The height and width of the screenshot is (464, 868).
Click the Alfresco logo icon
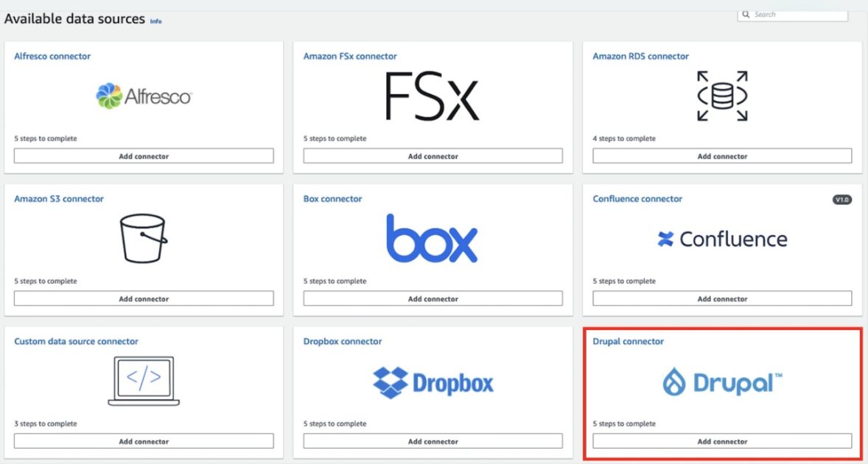click(x=144, y=96)
